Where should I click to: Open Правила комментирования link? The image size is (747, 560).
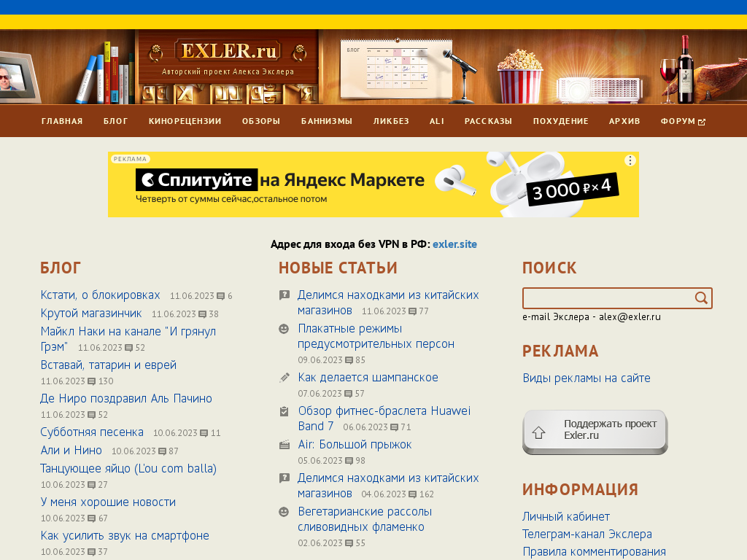tap(594, 552)
